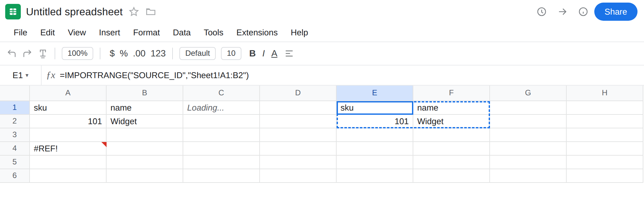Toggle italic formatting
The image size is (644, 201).
pos(264,53)
